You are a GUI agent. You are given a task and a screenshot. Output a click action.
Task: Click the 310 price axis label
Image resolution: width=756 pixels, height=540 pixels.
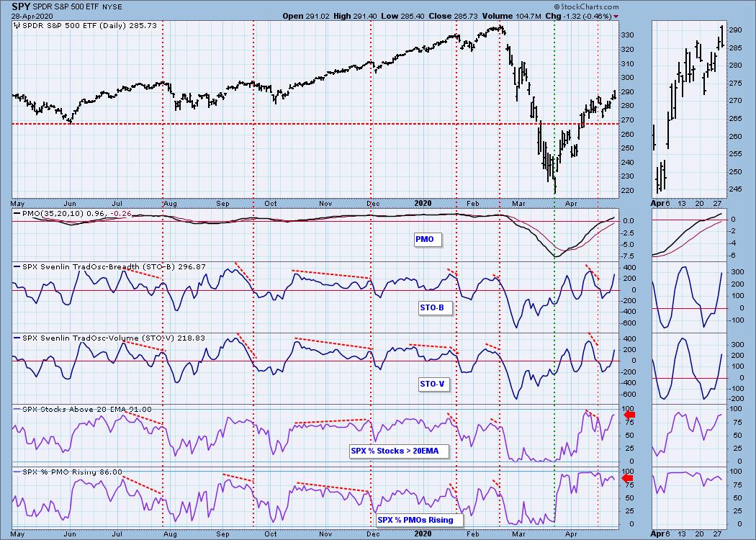(629, 64)
